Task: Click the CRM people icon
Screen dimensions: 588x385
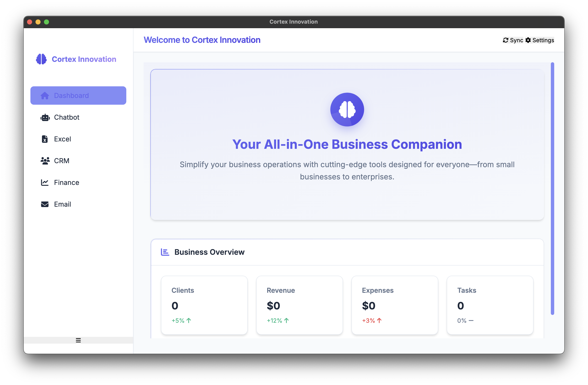Action: pos(45,161)
